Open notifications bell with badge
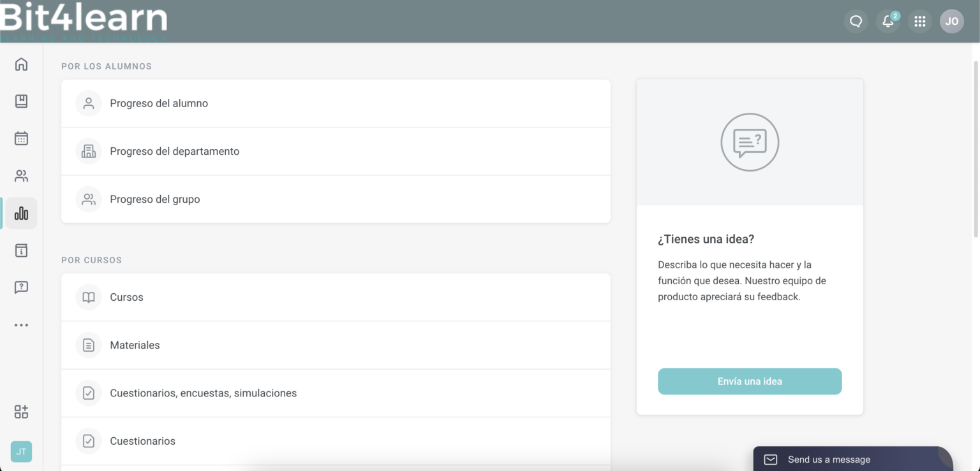Image resolution: width=980 pixels, height=471 pixels. point(888,21)
